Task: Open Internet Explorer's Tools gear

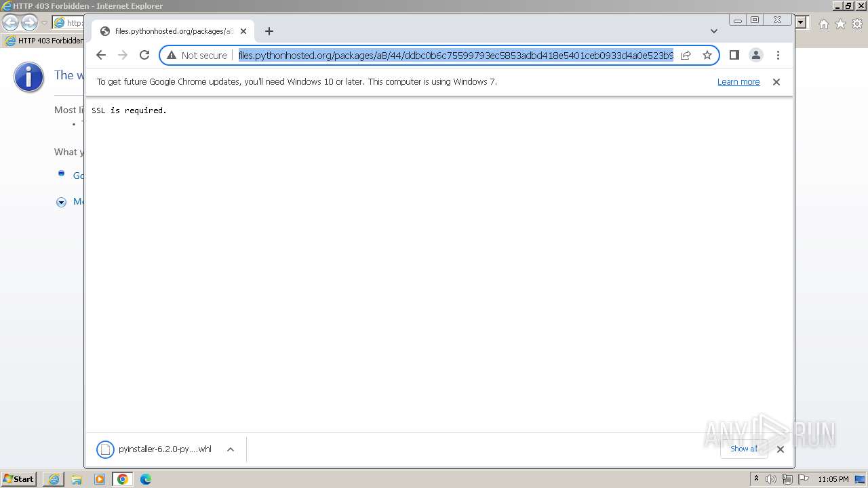Action: coord(858,24)
